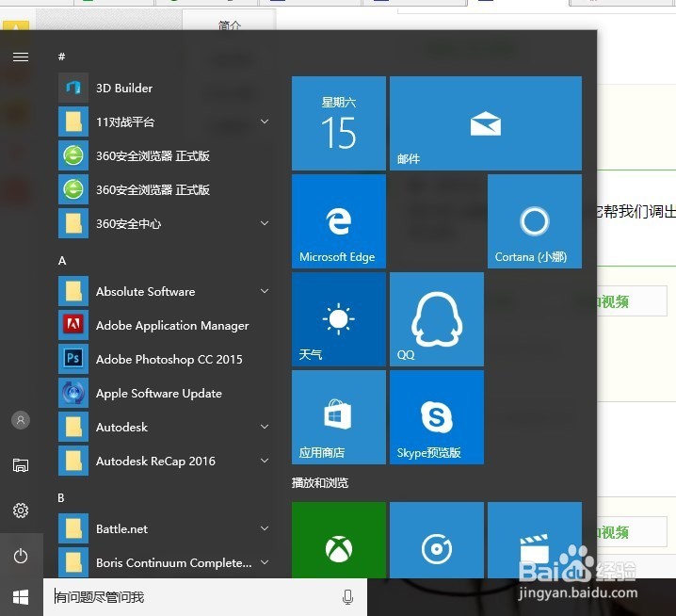The width and height of the screenshot is (676, 616).
Task: Expand the 11对战平台 folder chevron
Action: point(265,122)
